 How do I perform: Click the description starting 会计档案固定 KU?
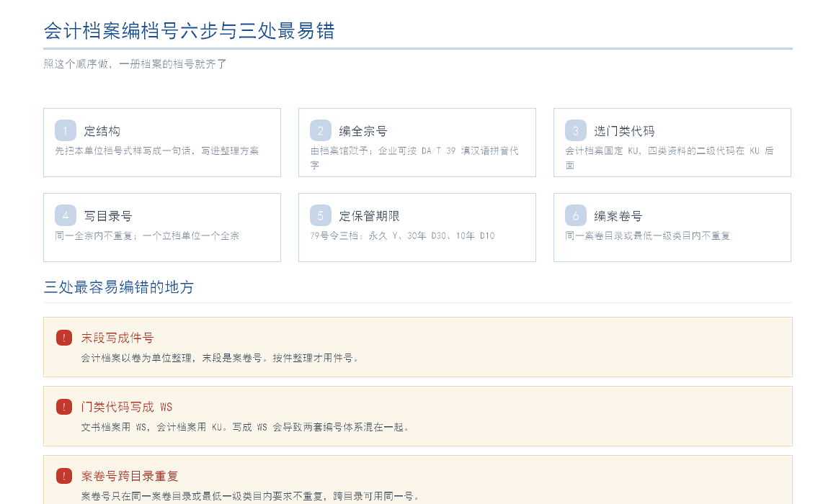(670, 158)
